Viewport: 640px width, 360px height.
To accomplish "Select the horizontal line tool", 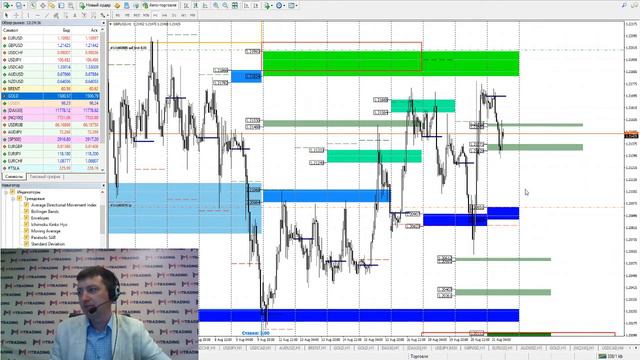I will pyautogui.click(x=37, y=15).
